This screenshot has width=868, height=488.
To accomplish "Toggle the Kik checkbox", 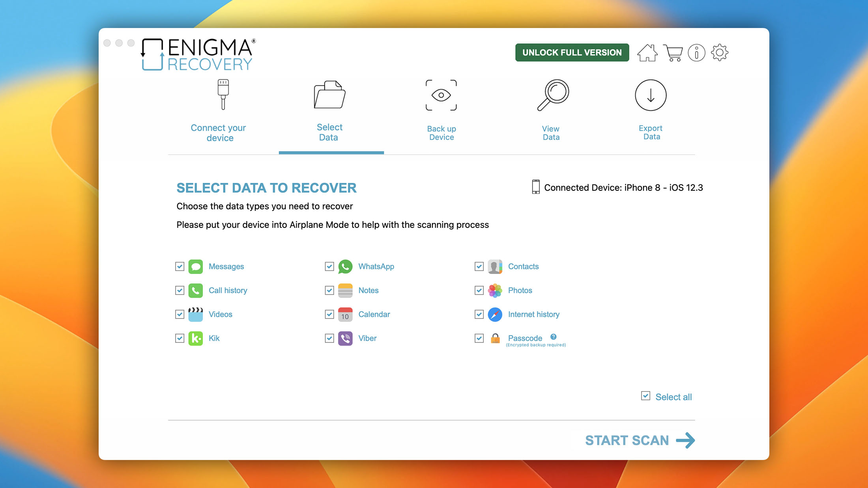I will pos(180,338).
